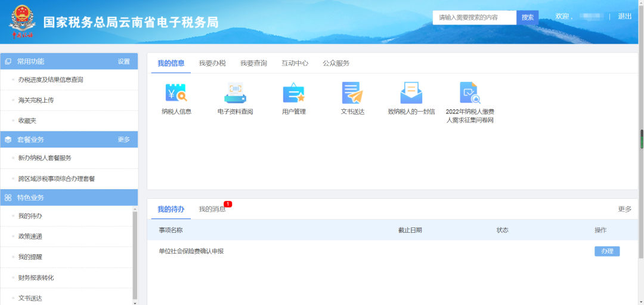
Task: Click the 套餐业务 layers icon
Action: 8,140
